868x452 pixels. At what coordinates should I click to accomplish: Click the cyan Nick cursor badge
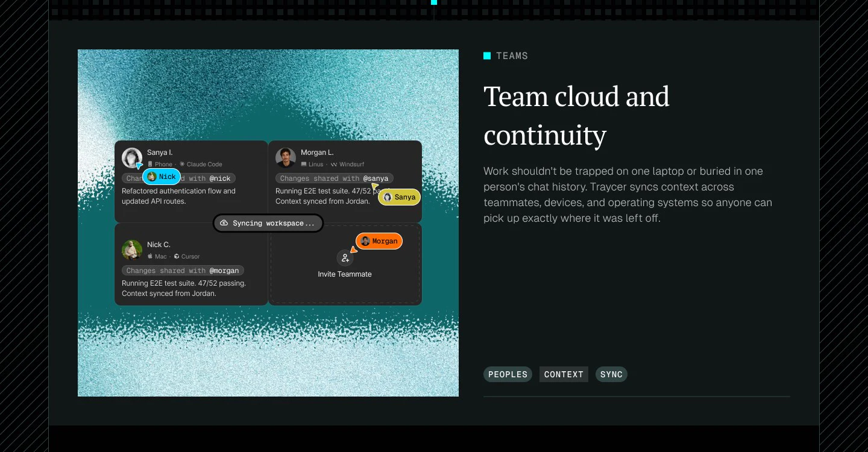point(162,177)
